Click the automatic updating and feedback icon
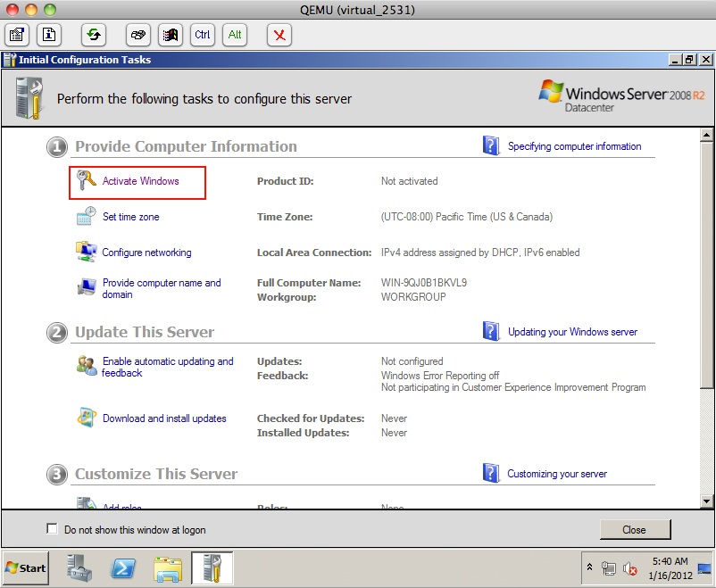This screenshot has height=588, width=716. [87, 365]
